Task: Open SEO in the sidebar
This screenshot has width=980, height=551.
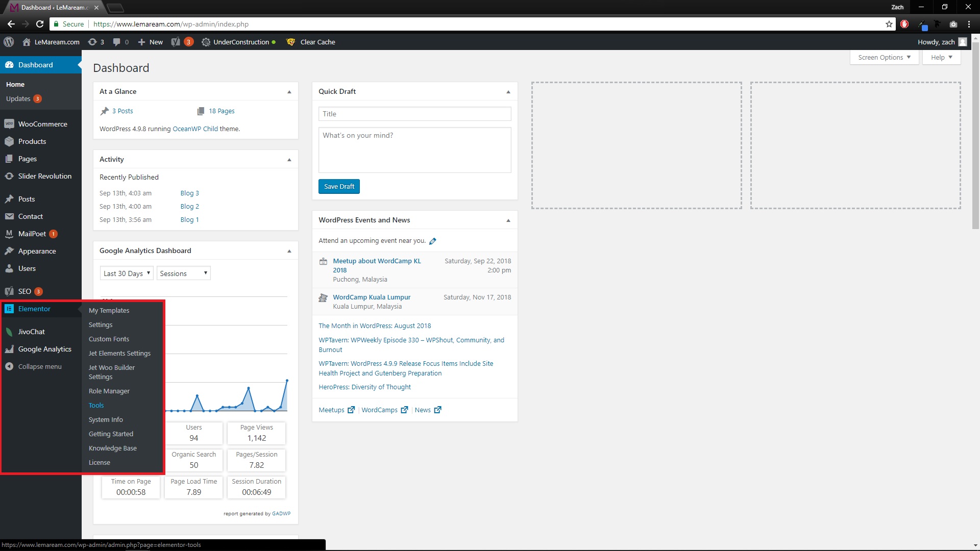Action: (x=41, y=291)
